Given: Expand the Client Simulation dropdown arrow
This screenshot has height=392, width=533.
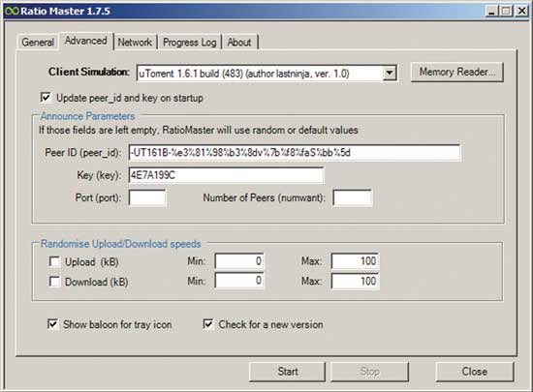Looking at the screenshot, I should (x=389, y=73).
